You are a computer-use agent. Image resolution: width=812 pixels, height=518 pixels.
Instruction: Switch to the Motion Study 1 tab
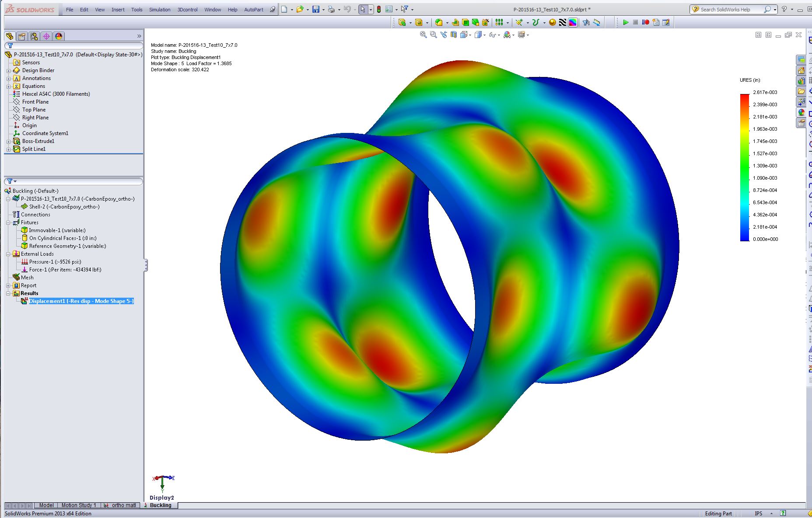point(79,505)
